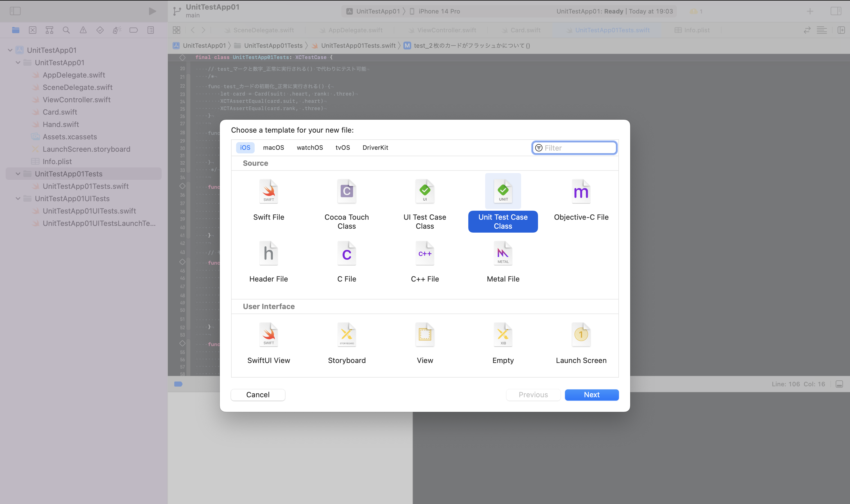The height and width of the screenshot is (504, 850).
Task: Toggle the debug area at bottom right
Action: [839, 384]
